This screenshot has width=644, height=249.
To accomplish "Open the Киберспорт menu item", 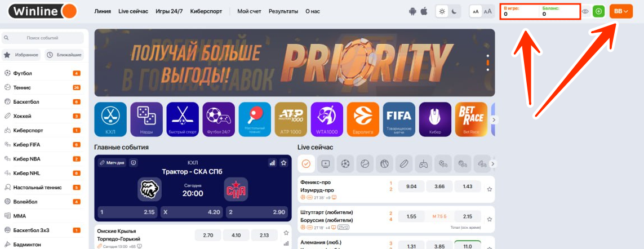I will [206, 11].
